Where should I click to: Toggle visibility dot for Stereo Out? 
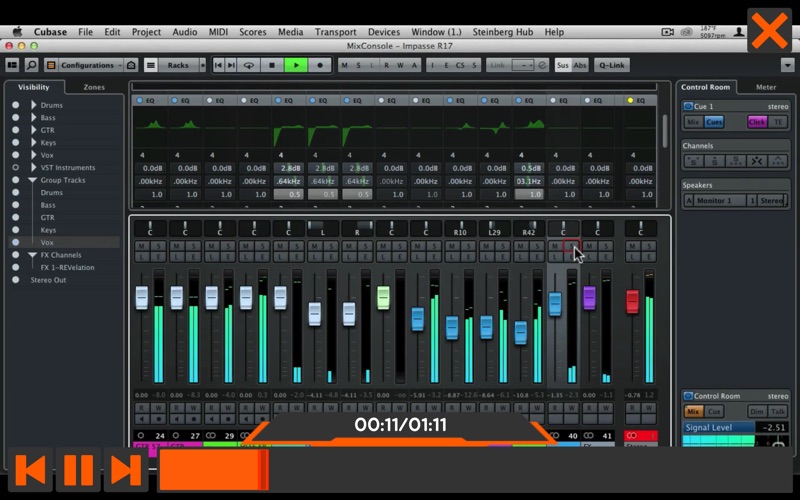[16, 280]
